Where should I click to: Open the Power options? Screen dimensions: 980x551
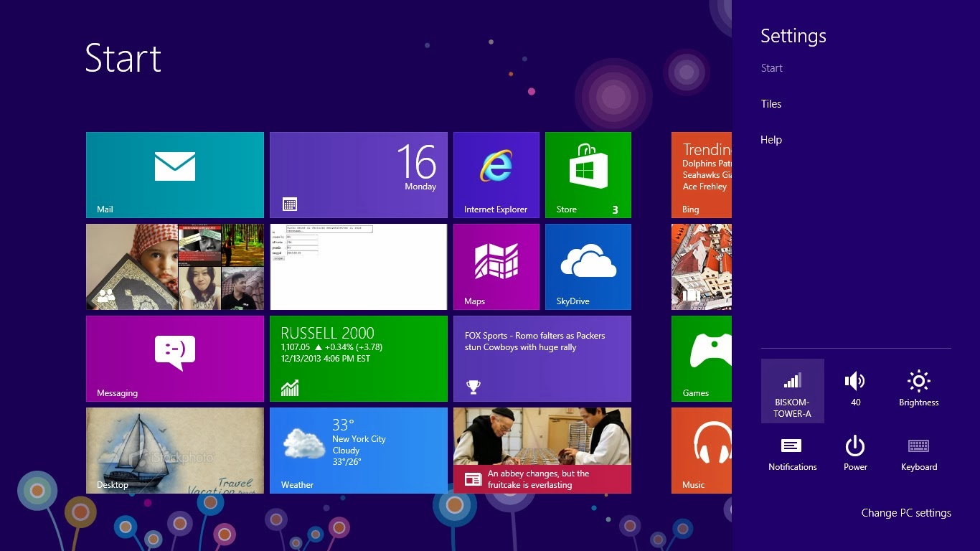pos(855,455)
